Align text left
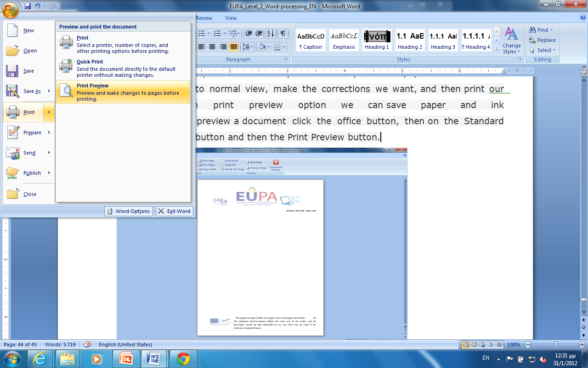Viewport: 588px width, 368px height. click(x=201, y=46)
